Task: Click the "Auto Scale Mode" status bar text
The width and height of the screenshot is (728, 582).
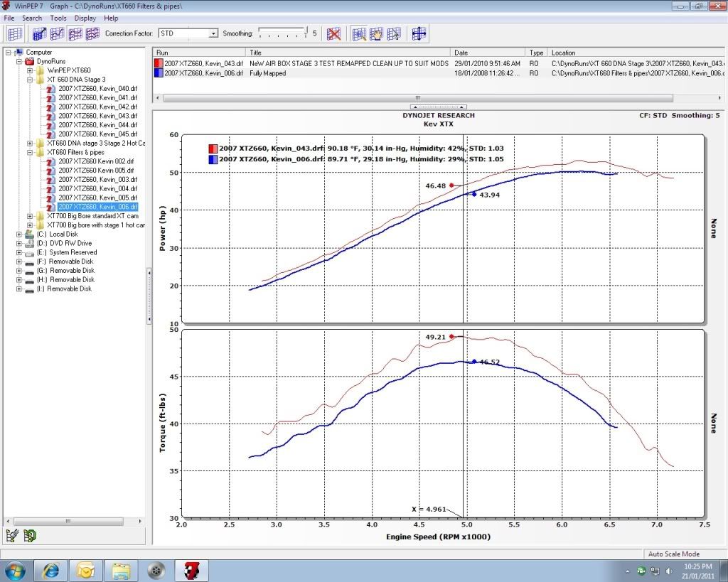Action: coord(674,554)
